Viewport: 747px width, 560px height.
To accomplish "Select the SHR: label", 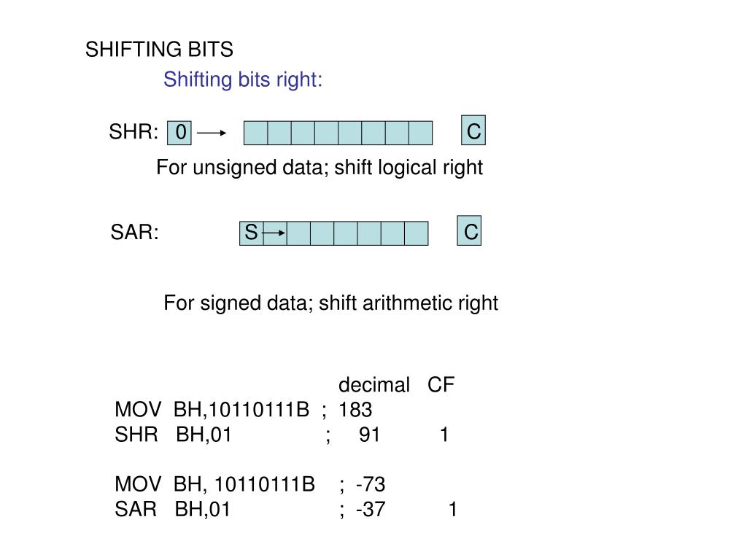I will pyautogui.click(x=133, y=132).
